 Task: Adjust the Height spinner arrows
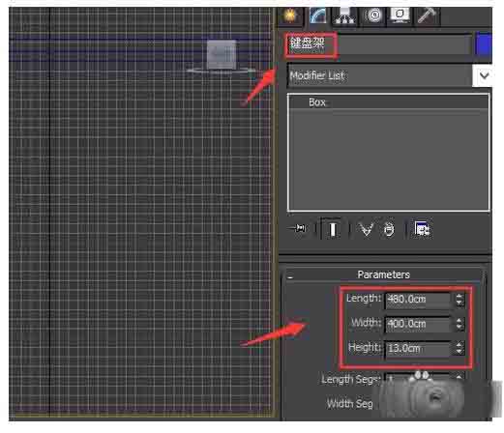point(460,348)
